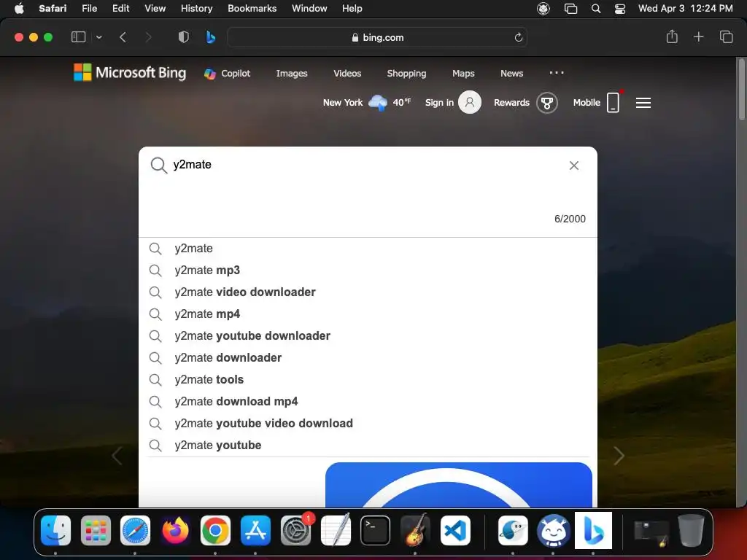The image size is (747, 560).
Task: Select the first plain 'y2mate' suggestion
Action: pos(368,248)
